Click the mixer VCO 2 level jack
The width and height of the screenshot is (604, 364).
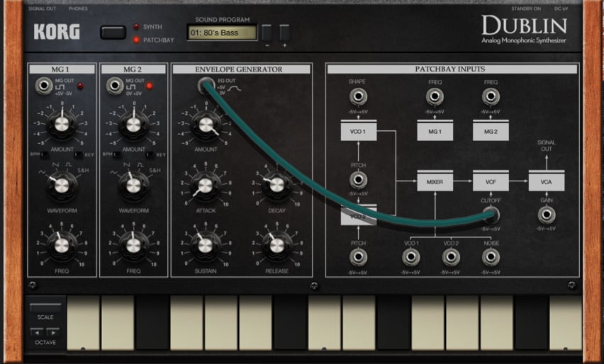click(451, 257)
